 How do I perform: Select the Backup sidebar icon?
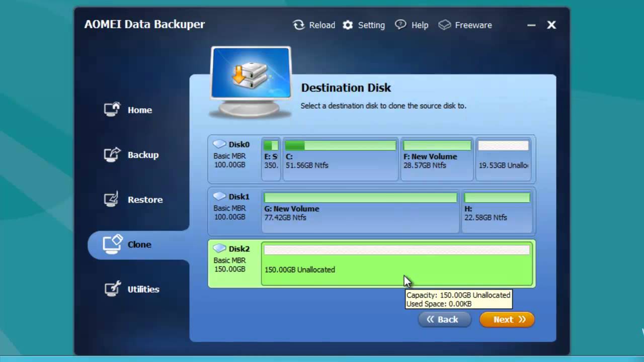112,154
